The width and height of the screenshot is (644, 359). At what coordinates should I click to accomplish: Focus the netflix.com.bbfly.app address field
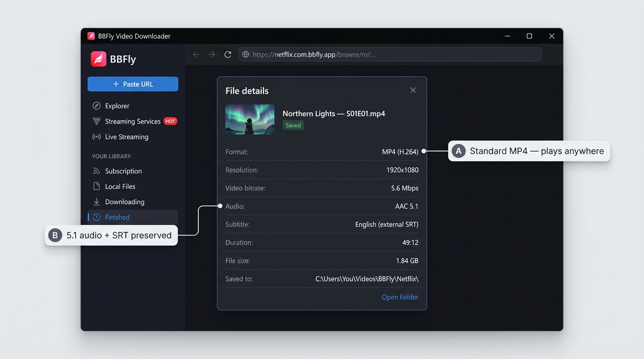click(389, 55)
